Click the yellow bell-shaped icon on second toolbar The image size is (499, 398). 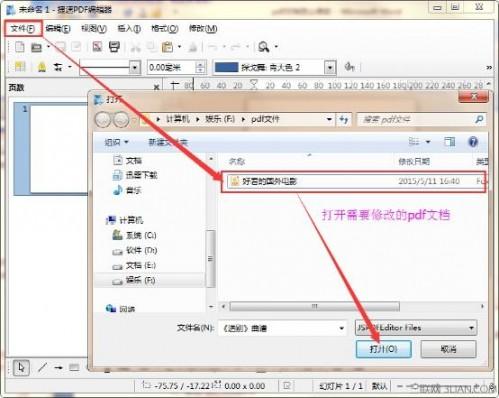tap(42, 67)
